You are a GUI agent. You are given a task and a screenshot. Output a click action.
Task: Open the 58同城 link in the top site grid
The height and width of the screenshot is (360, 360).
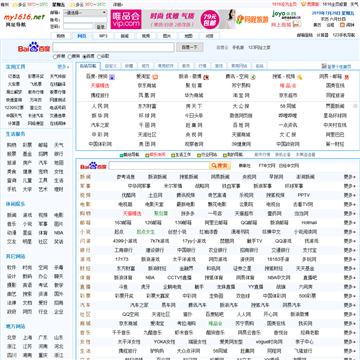288,106
